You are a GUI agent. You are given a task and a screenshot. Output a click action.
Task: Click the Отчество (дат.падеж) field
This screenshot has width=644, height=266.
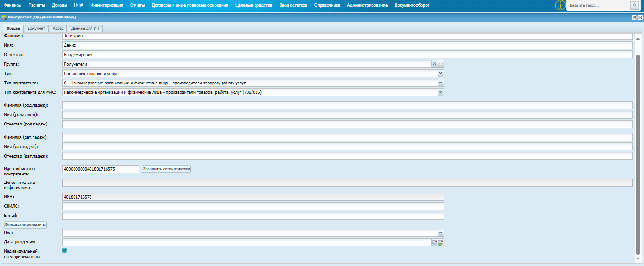[x=347, y=156]
